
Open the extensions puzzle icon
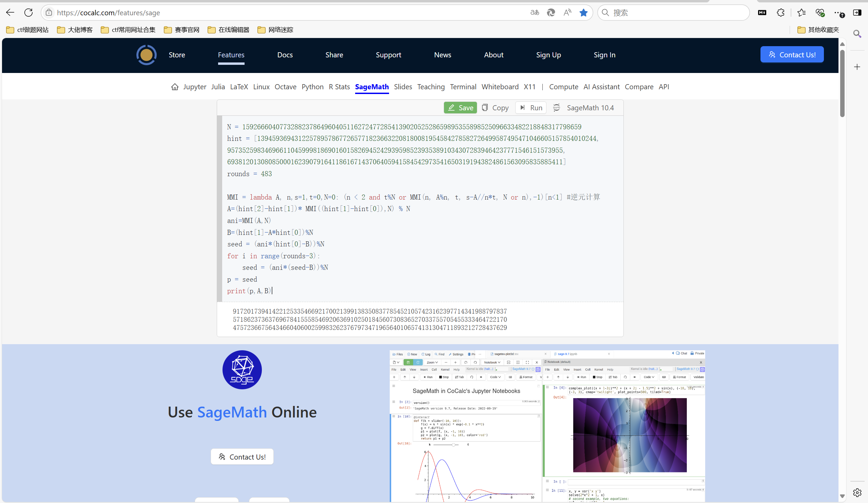780,13
